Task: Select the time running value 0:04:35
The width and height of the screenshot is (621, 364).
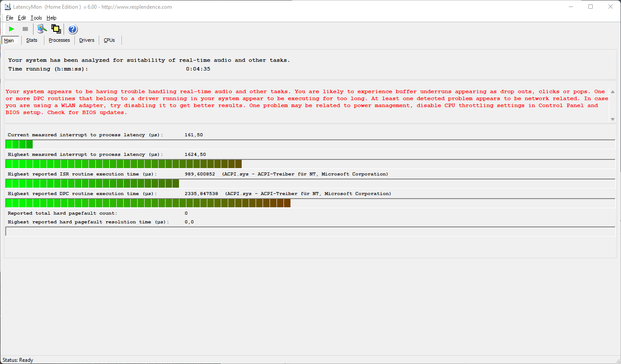Action: click(x=198, y=69)
